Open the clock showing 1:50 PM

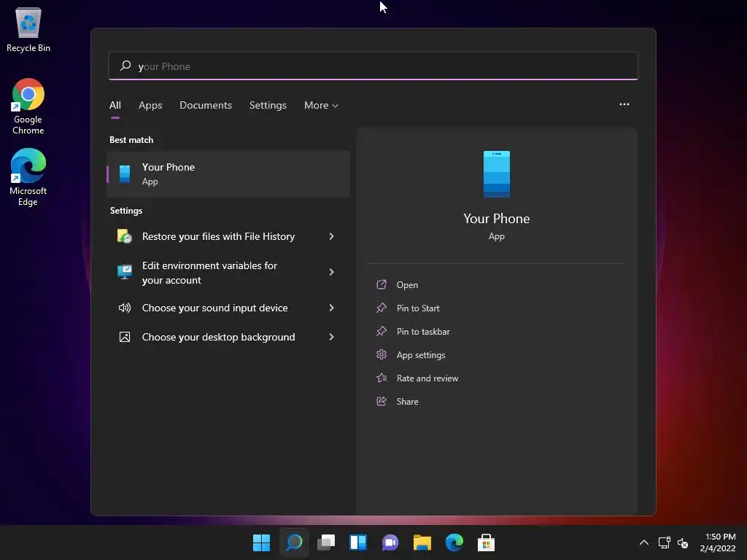tap(718, 542)
